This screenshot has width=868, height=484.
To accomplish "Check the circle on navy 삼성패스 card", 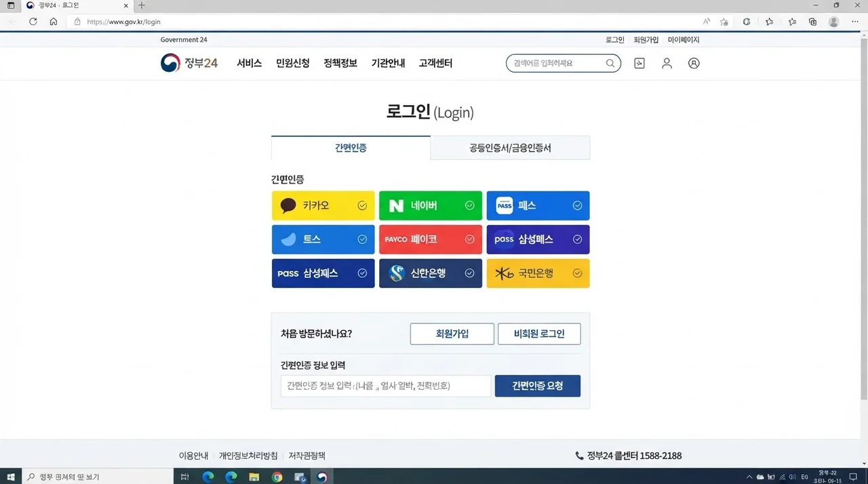I will tap(362, 273).
